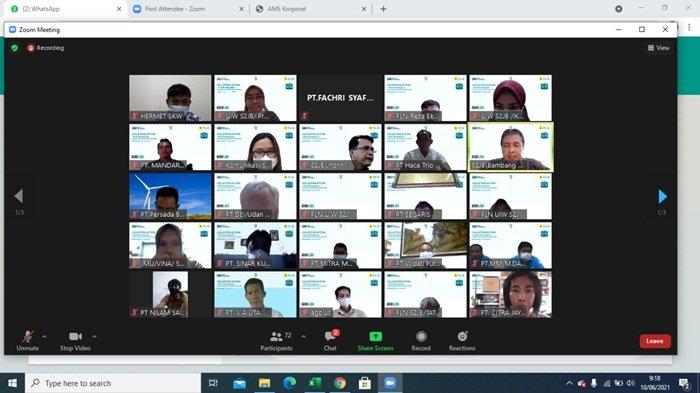Go to the previous page of participants
700x393 pixels.
[19, 196]
